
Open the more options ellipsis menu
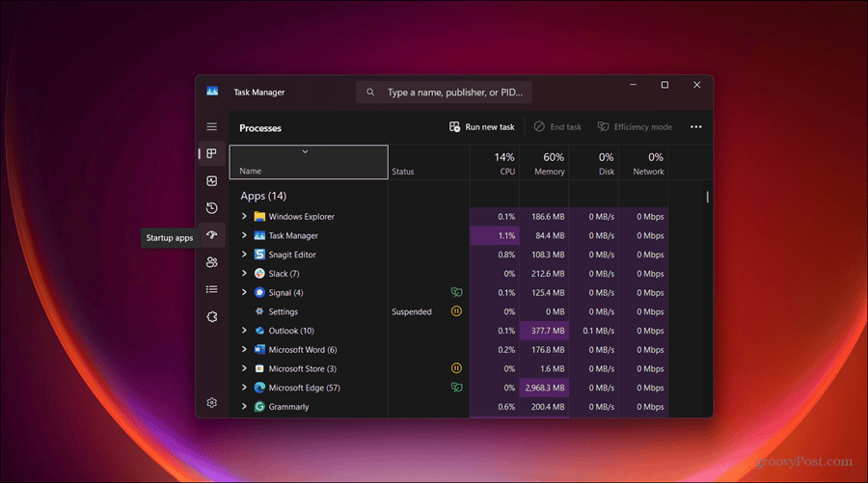coord(695,127)
